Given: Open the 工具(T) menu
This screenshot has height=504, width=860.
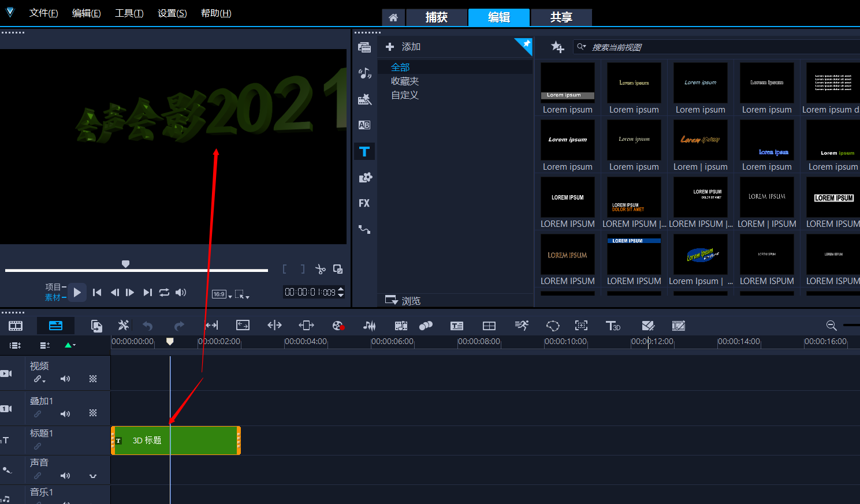Looking at the screenshot, I should pyautogui.click(x=129, y=13).
